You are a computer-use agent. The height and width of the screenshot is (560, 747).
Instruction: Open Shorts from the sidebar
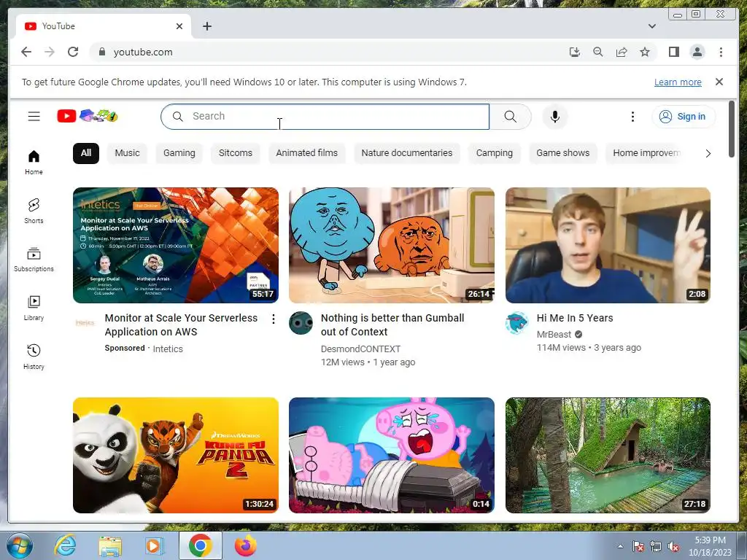pyautogui.click(x=34, y=211)
